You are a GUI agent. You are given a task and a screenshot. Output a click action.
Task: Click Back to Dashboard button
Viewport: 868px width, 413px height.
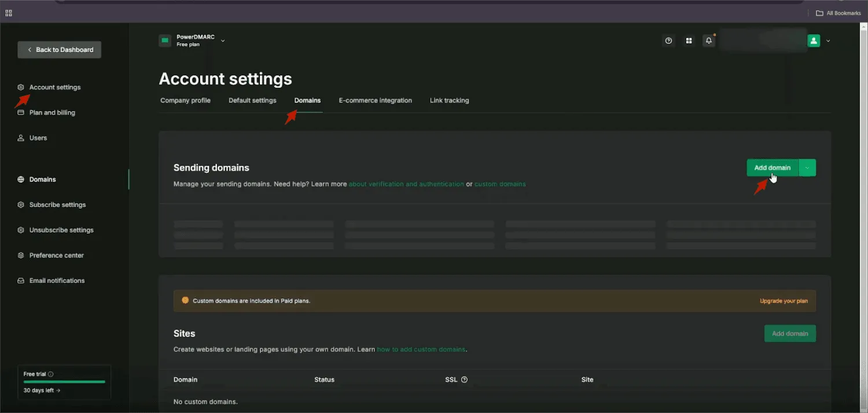60,50
